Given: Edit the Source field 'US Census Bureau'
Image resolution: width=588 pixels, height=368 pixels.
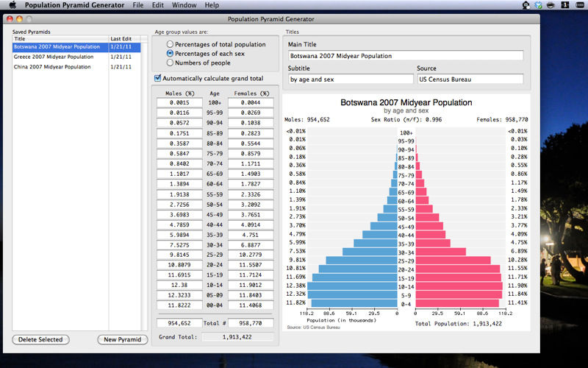Looking at the screenshot, I should point(470,79).
